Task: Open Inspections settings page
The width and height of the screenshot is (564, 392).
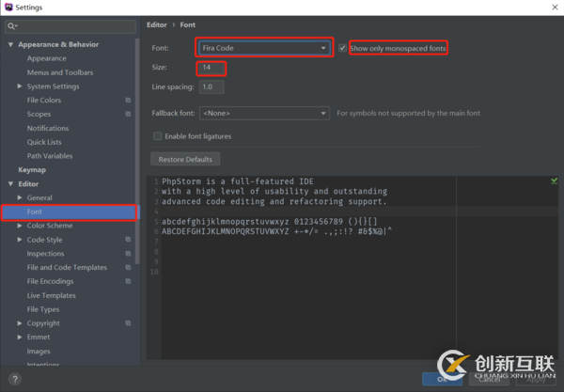Action: coord(45,254)
